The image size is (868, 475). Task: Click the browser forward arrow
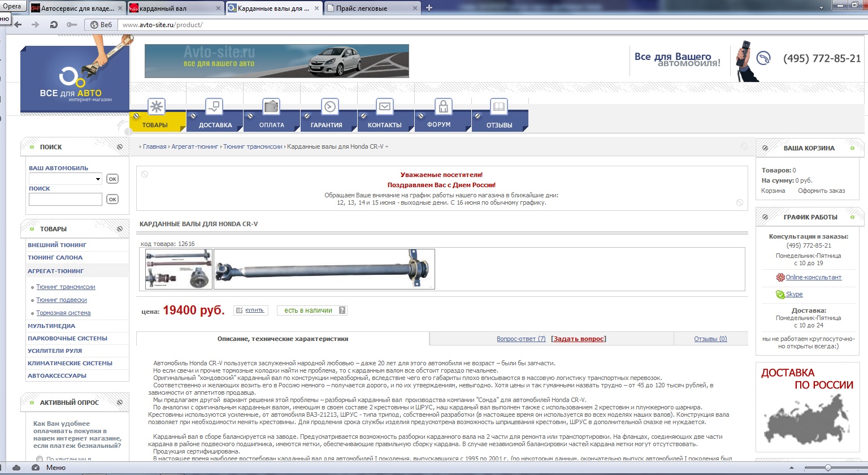[x=36, y=25]
